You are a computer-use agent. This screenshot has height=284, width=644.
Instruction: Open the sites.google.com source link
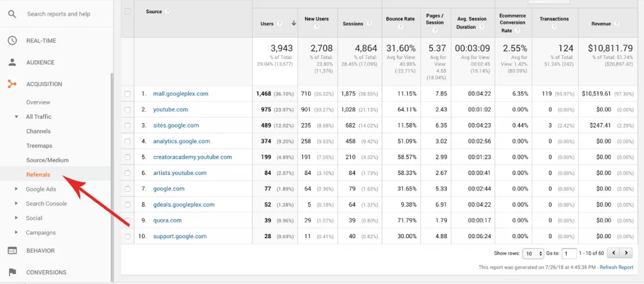[176, 126]
